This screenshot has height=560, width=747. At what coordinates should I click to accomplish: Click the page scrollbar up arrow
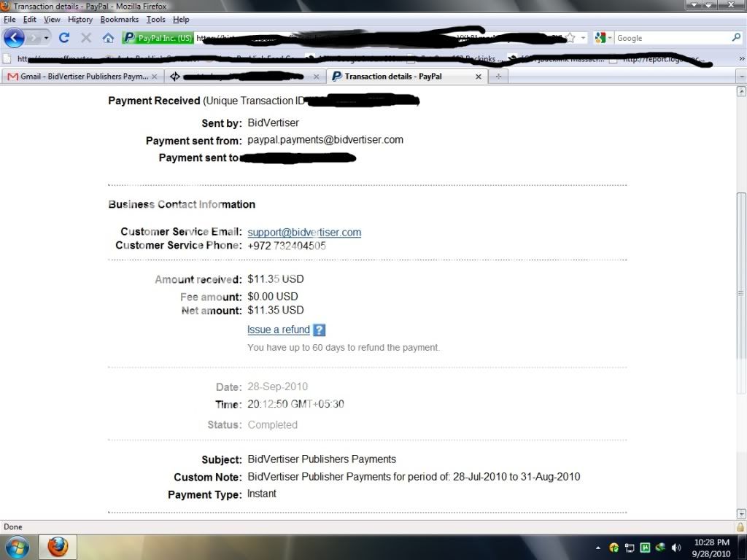pos(741,91)
